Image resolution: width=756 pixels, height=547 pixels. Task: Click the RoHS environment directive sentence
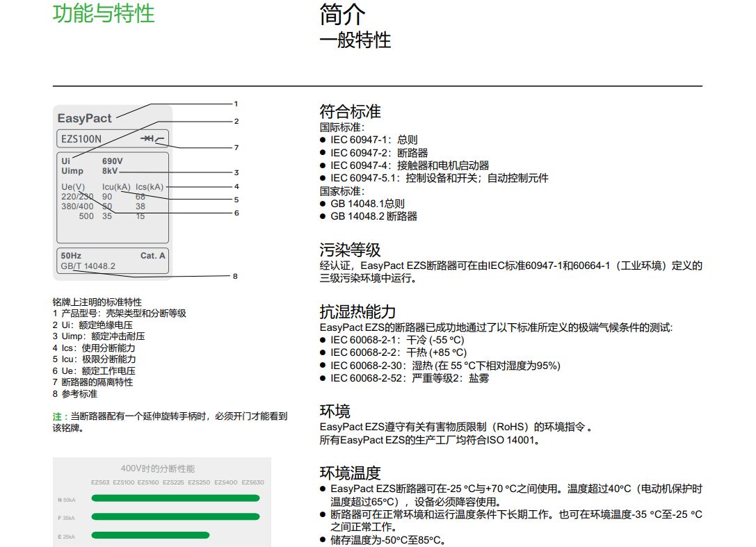[x=456, y=427]
